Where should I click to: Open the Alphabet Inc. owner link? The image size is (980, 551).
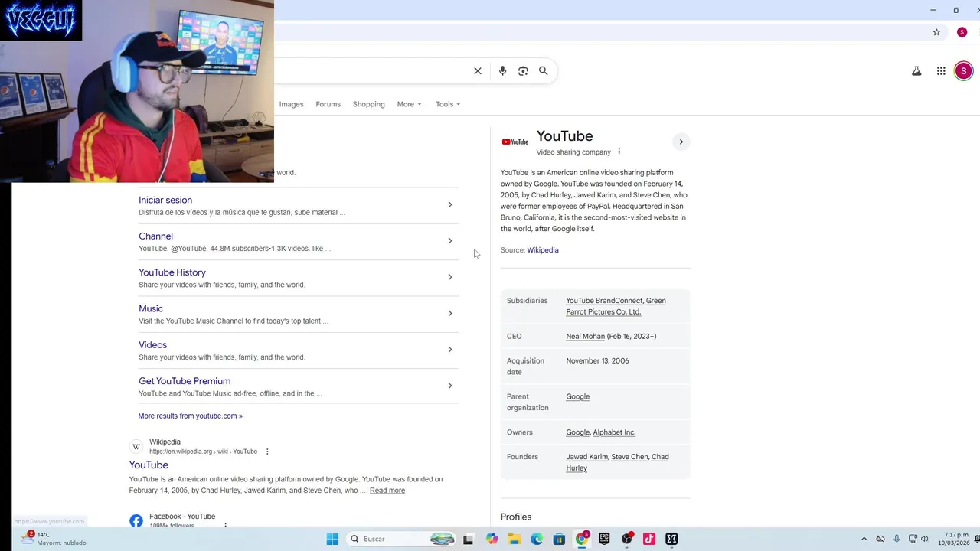click(x=614, y=432)
